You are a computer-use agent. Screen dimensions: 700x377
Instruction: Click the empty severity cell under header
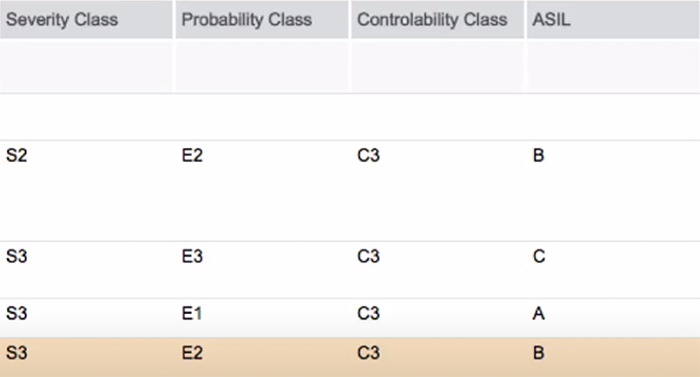click(x=86, y=66)
